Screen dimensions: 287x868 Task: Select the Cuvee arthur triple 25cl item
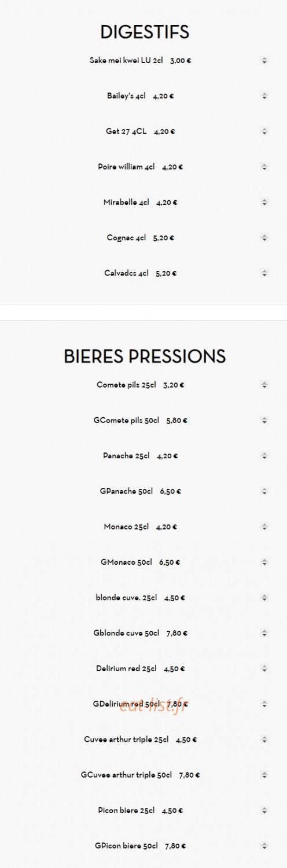(x=140, y=740)
